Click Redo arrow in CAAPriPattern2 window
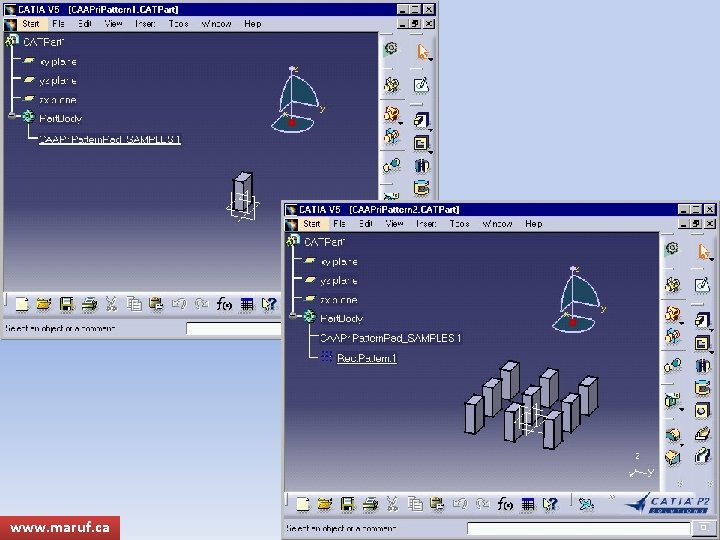 click(482, 504)
